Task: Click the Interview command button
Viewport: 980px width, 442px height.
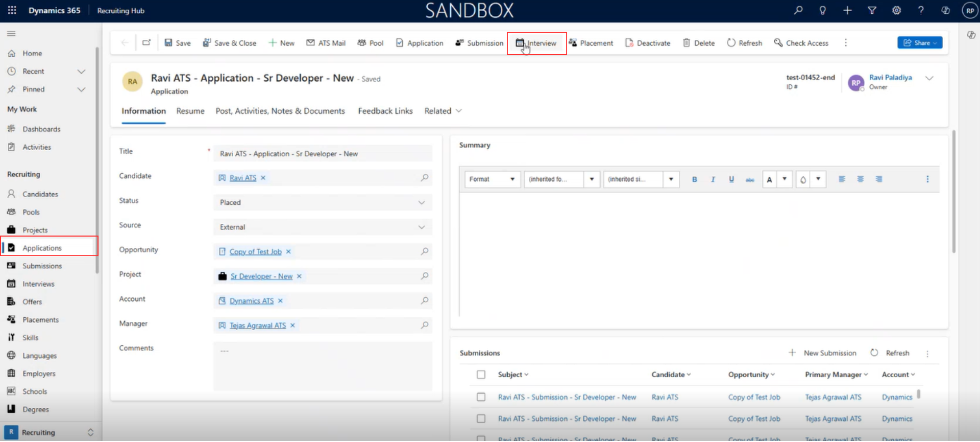Action: pyautogui.click(x=536, y=43)
